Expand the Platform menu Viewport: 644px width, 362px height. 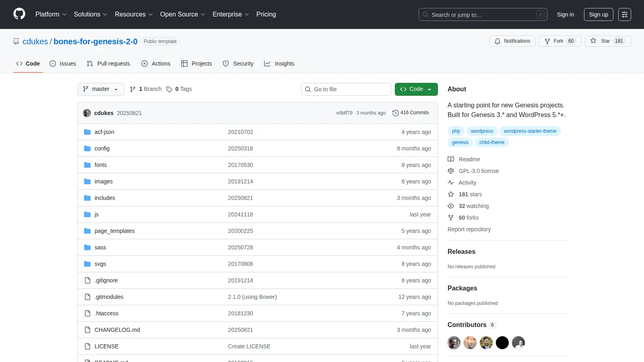click(51, 14)
